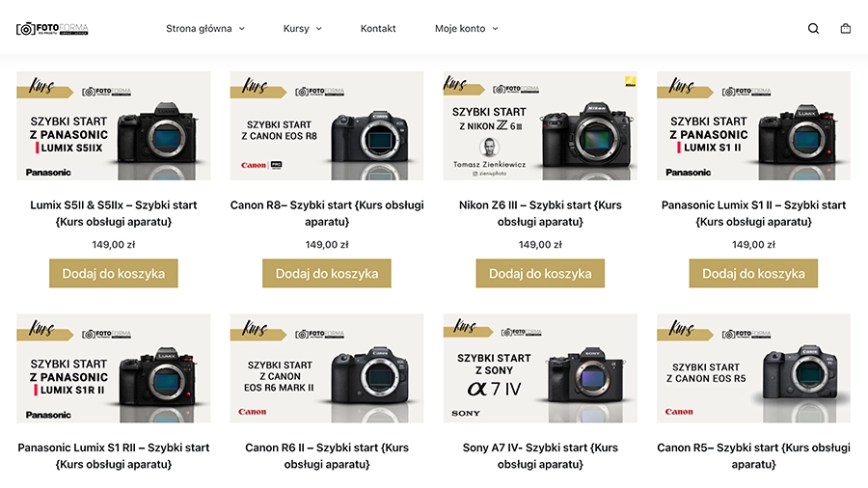Add Lumix S5II course to cart
Viewport: 868px width, 488px height.
114,273
